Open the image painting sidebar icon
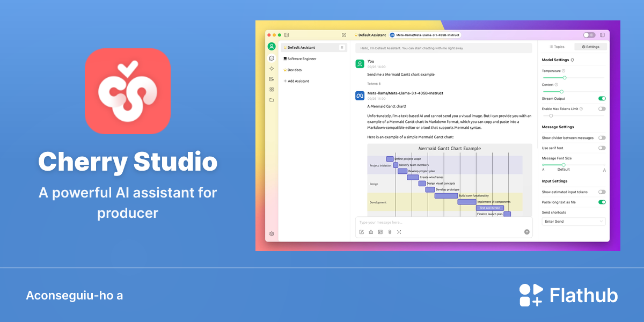The width and height of the screenshot is (644, 322). (x=272, y=79)
